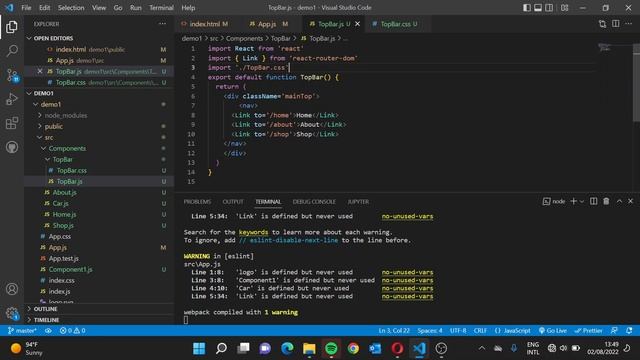Open notifications bell in status bar
Viewport: 640px width, 360px height.
click(629, 331)
